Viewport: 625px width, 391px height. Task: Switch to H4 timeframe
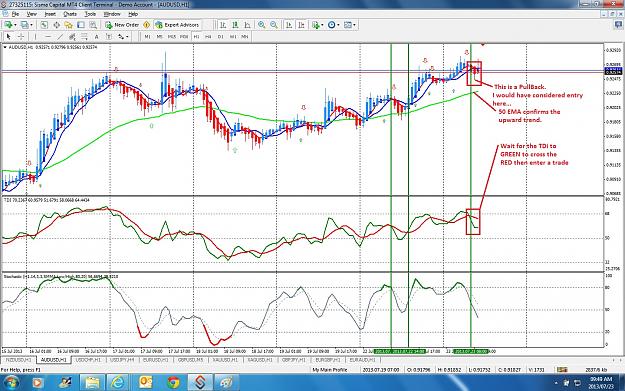coord(208,37)
